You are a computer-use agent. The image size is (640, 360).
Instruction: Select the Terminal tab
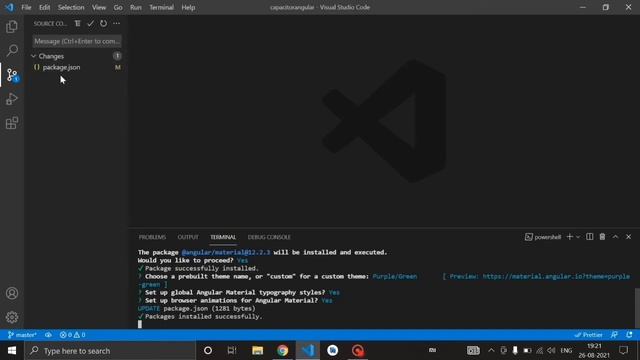point(223,237)
